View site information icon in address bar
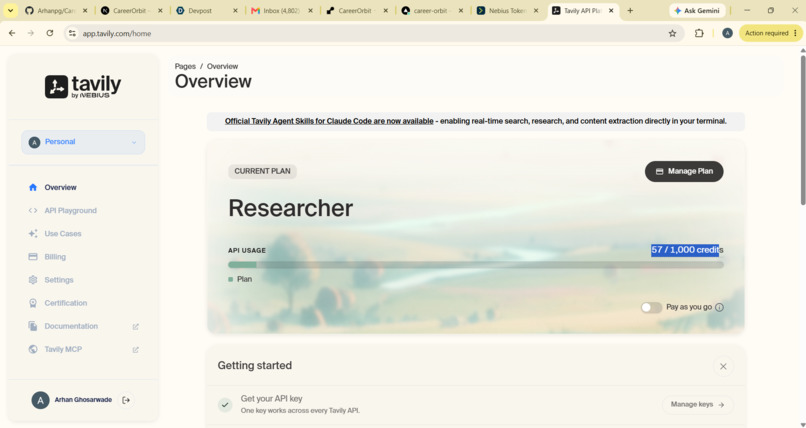The image size is (806, 428). (x=72, y=33)
